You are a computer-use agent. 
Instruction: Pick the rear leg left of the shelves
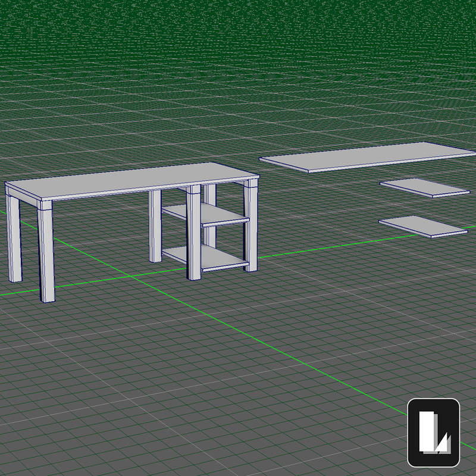(x=155, y=226)
